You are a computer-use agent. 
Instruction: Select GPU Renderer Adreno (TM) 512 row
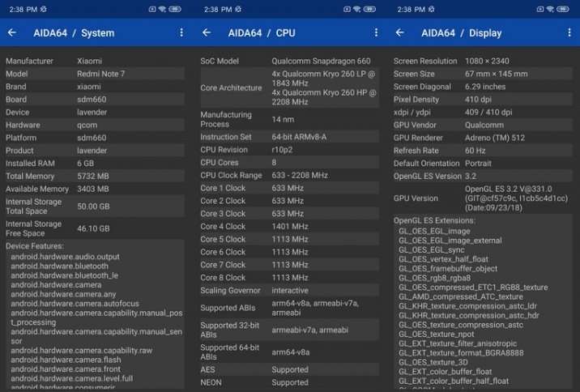[x=482, y=138]
